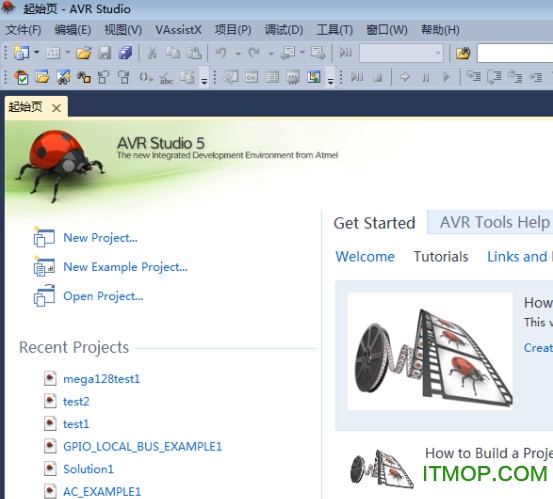Select the Welcome sub-tab
553x499 pixels.
pos(365,256)
